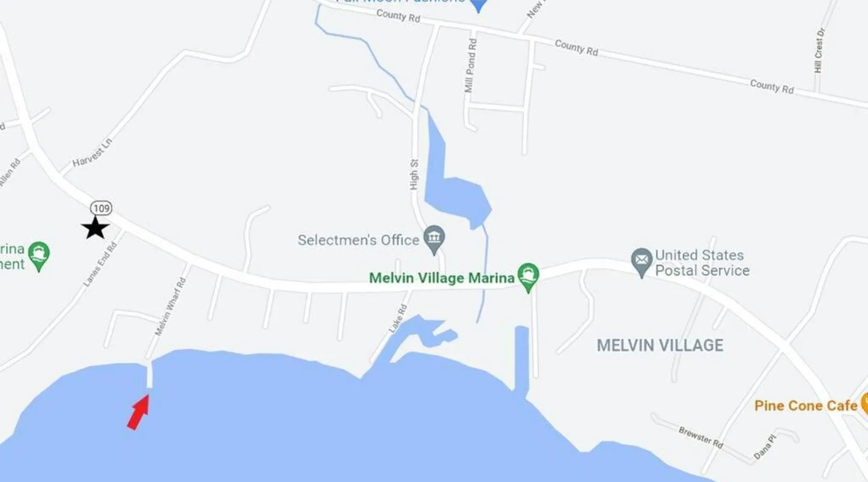Click the Lanes End Rd label
Viewport: 868px width, 482px height.
[100, 265]
